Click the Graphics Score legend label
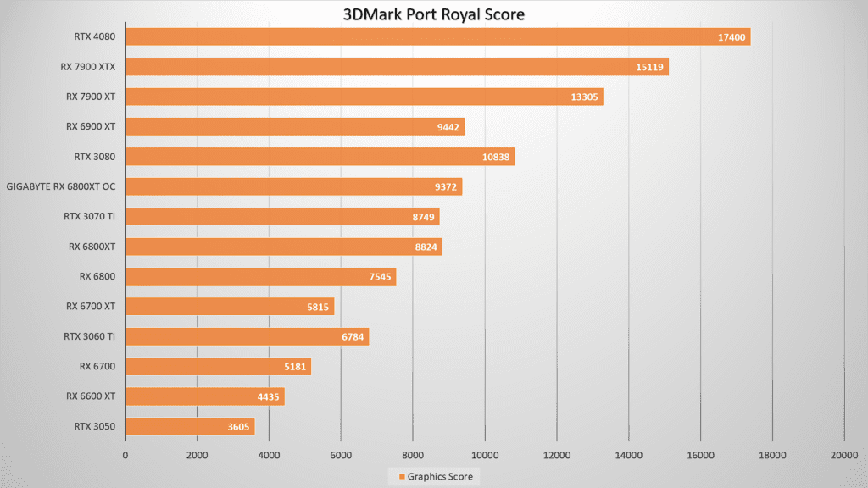Viewport: 868px width, 488px height. (x=440, y=476)
